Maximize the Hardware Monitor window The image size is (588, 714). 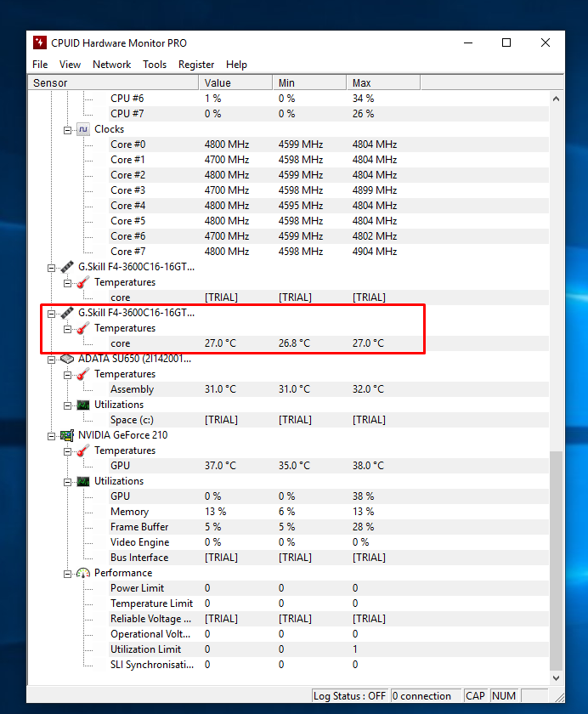tap(506, 42)
